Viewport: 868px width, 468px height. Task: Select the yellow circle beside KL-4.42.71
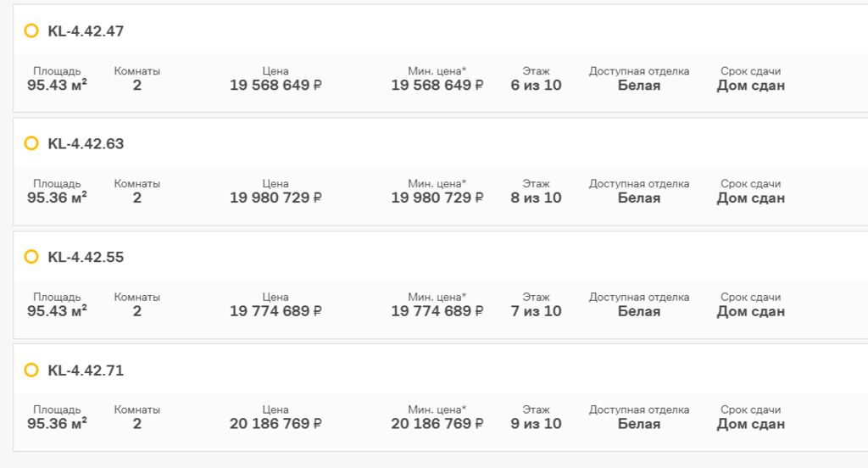[x=31, y=370]
